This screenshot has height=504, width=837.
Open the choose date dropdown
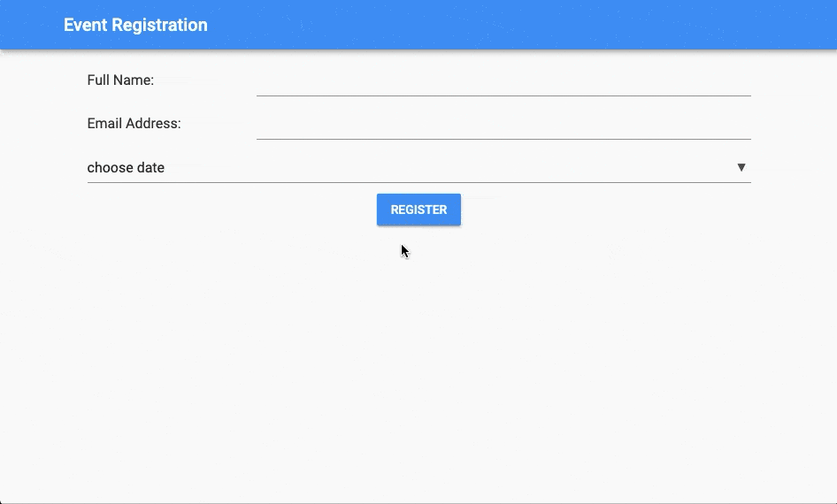pyautogui.click(x=418, y=167)
